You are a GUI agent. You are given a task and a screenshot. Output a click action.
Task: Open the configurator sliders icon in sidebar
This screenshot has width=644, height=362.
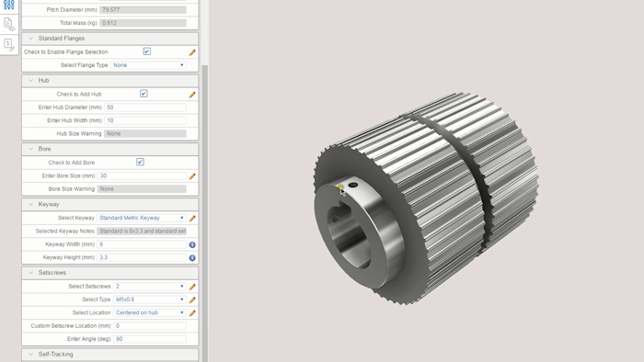coord(9,5)
